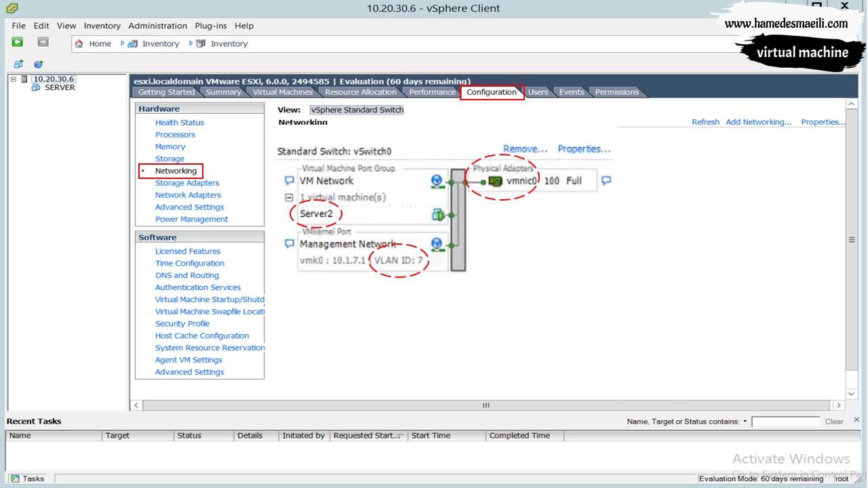
Task: Click the SERVER virtual machine icon in the tree
Action: click(36, 87)
